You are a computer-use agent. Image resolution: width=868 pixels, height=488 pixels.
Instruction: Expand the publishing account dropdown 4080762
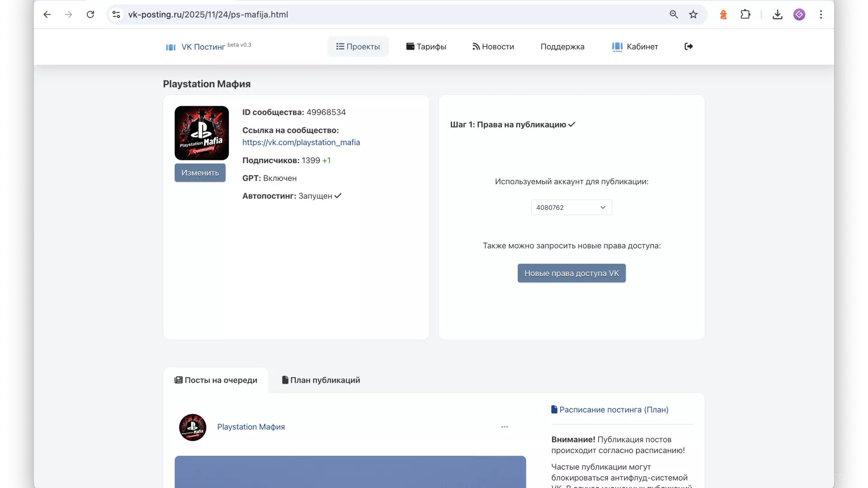[x=571, y=207]
